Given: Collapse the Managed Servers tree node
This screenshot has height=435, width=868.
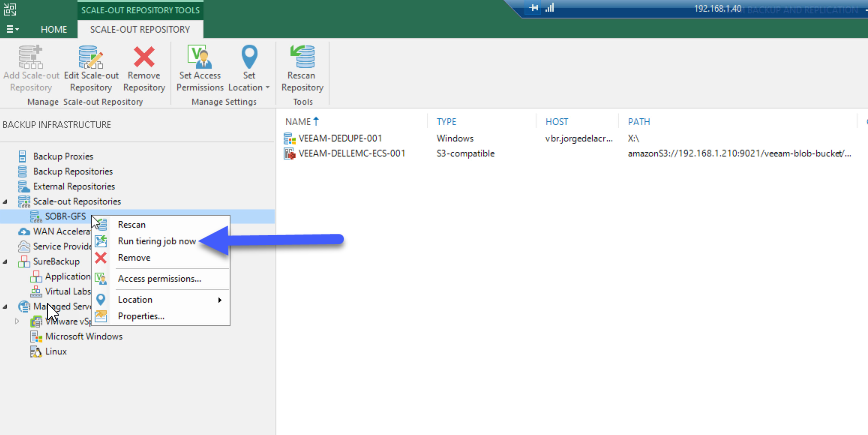Looking at the screenshot, I should pos(6,307).
